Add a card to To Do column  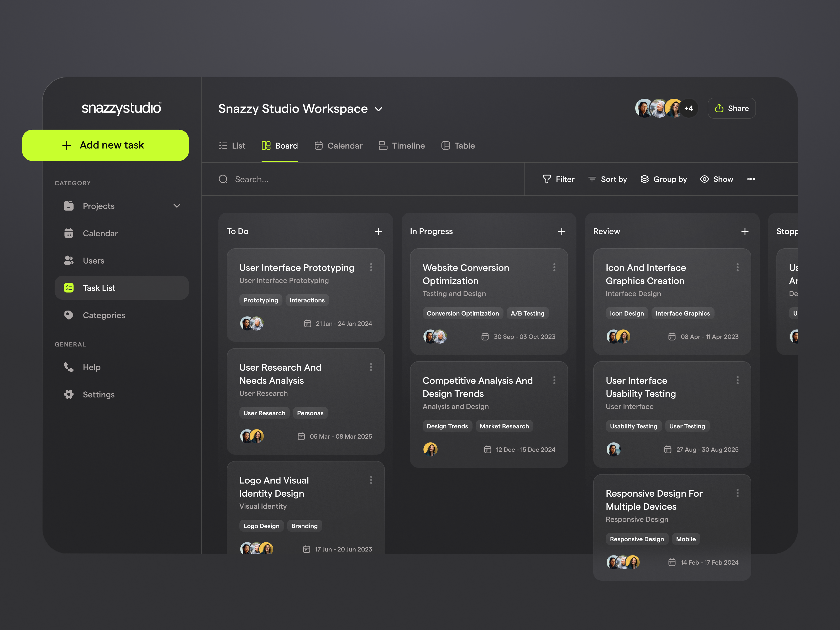(378, 232)
